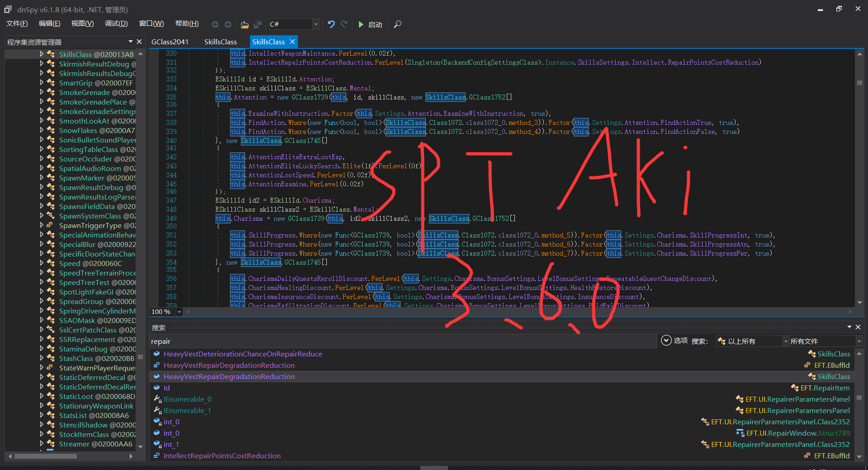868x470 pixels.
Task: Undo the last edit
Action: [331, 24]
